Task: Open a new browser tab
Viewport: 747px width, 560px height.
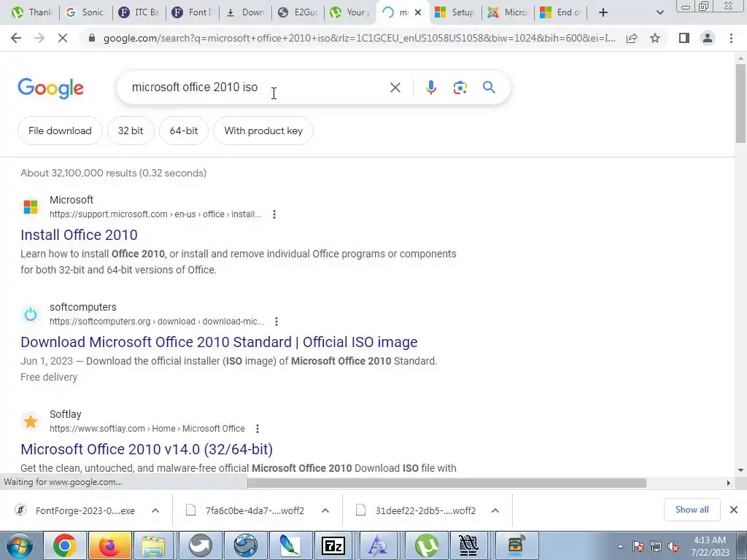Action: tap(603, 12)
